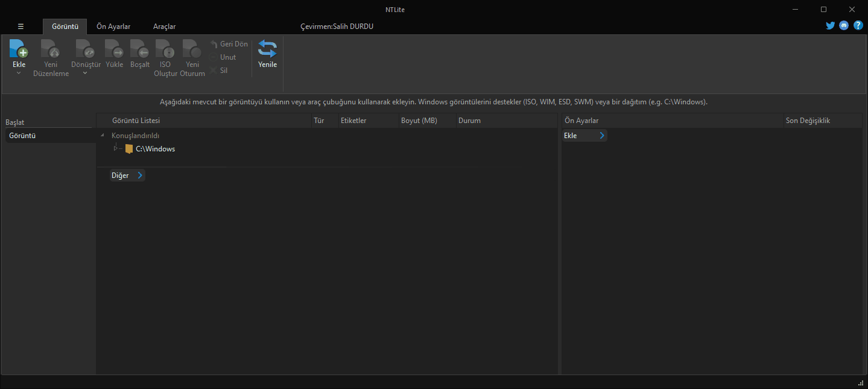Switch to the Araçlar tab
Image resolution: width=868 pixels, height=389 pixels.
click(164, 27)
